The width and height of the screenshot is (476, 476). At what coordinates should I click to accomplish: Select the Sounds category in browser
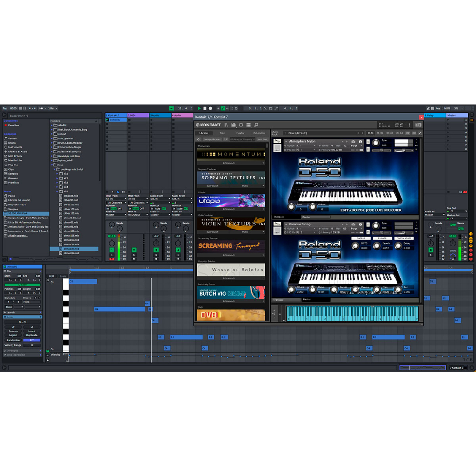coord(13,139)
